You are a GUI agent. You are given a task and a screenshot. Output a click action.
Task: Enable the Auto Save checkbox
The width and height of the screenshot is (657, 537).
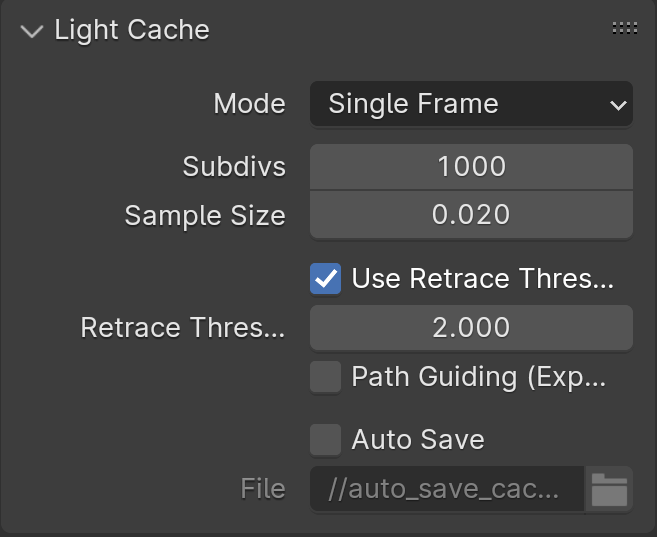point(326,439)
